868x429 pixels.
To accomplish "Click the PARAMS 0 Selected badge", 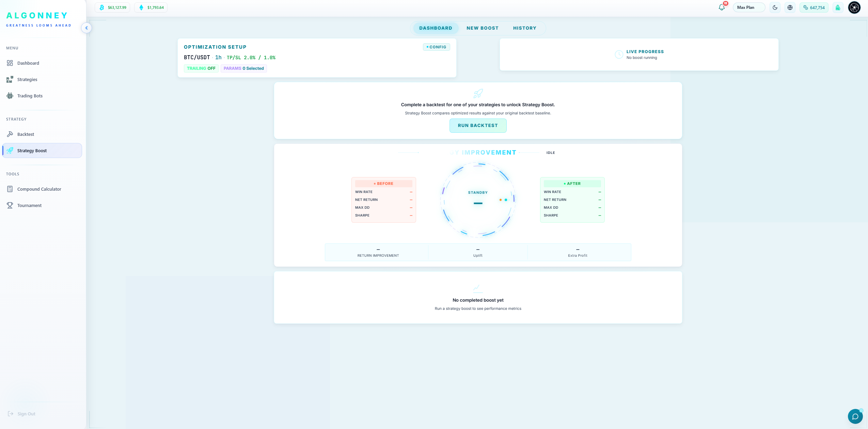I will click(x=244, y=68).
